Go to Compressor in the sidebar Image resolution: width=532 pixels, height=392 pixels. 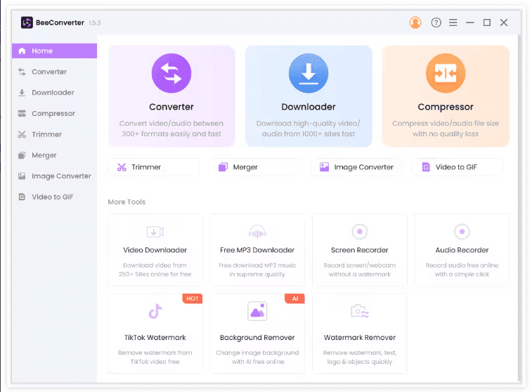coord(54,114)
